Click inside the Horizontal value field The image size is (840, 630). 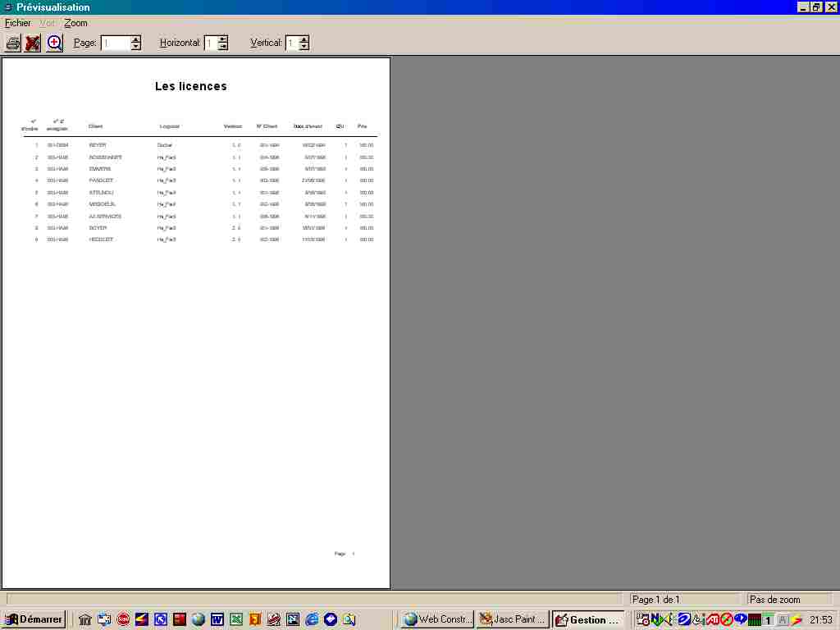click(211, 43)
